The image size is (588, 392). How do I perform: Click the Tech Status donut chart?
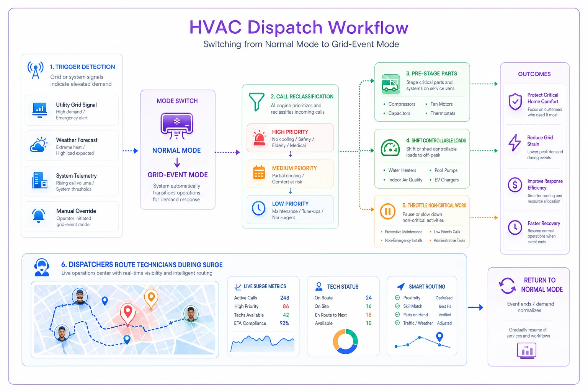(345, 341)
